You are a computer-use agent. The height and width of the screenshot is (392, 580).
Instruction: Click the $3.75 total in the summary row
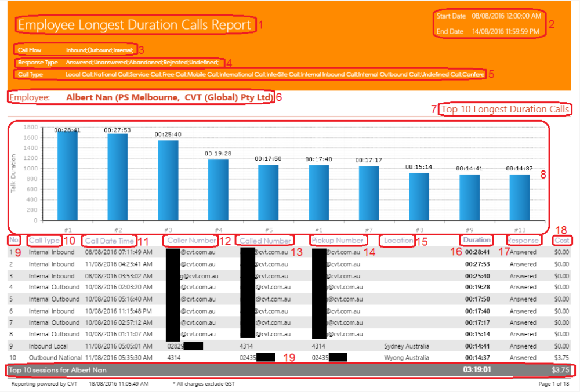pyautogui.click(x=560, y=370)
